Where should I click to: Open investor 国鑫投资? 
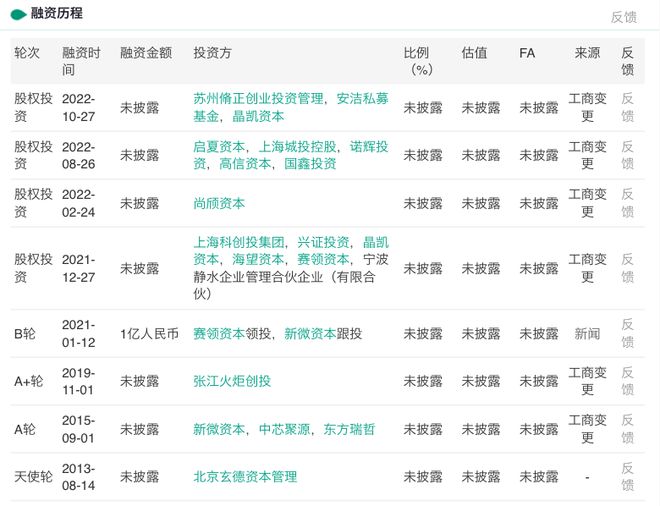click(x=310, y=164)
